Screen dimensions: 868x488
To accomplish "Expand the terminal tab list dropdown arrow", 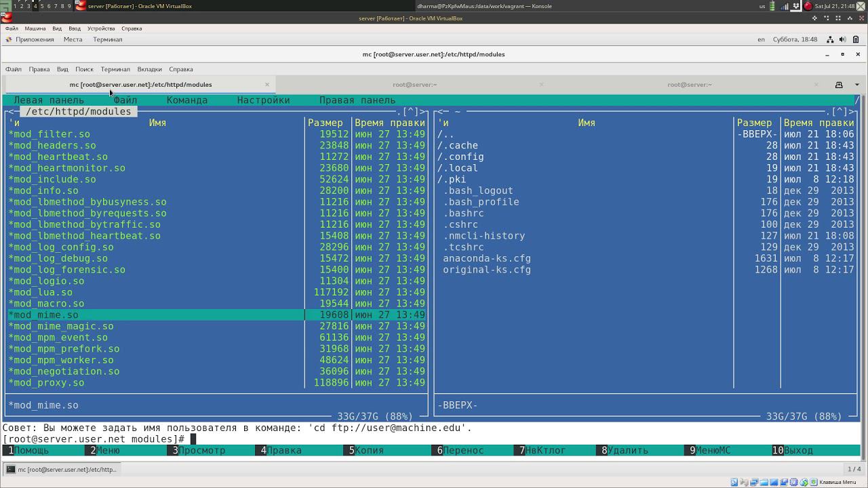I will coord(857,85).
